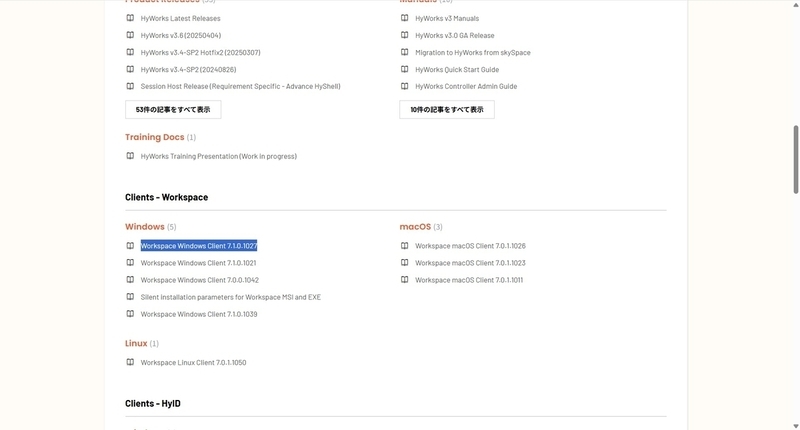Image resolution: width=800 pixels, height=430 pixels.
Task: Click book icon beside Migration to HyWorks
Action: (x=405, y=52)
